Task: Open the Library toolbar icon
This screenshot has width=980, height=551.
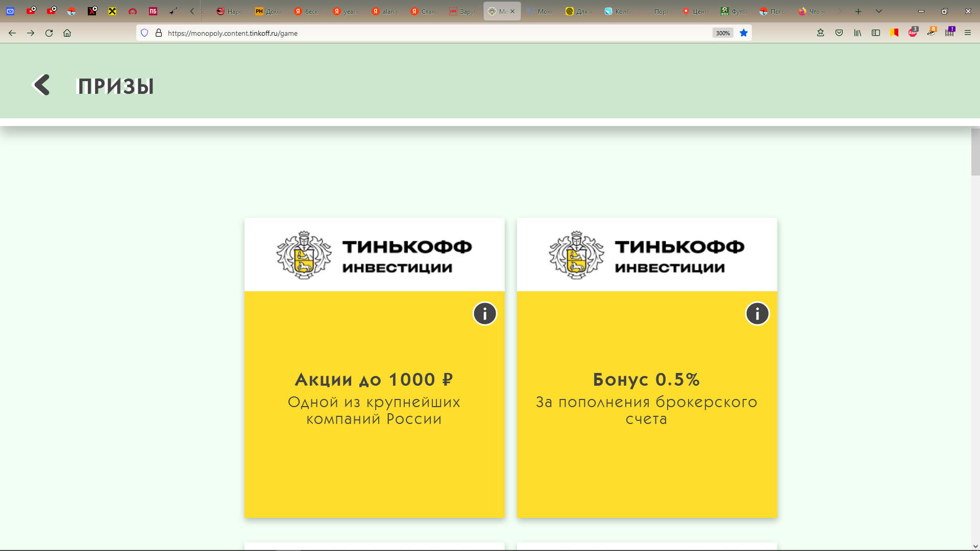Action: click(x=857, y=33)
